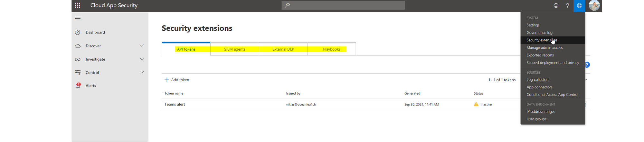Open Investigate in the sidebar
Viewport: 644px width, 142px height.
coord(95,59)
